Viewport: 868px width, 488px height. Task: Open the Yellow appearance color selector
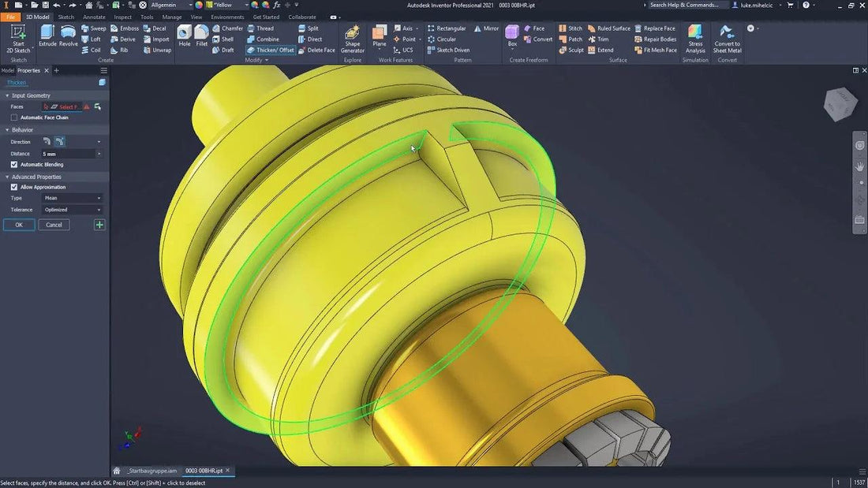[224, 4]
